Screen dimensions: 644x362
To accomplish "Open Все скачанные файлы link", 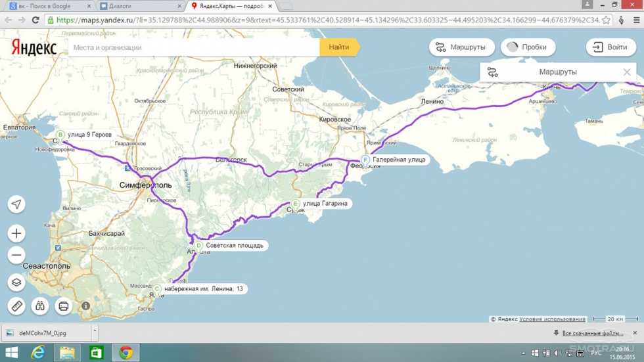I will [x=592, y=333].
